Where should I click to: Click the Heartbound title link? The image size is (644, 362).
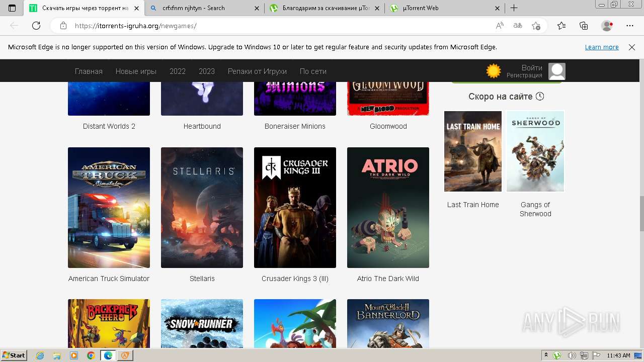coord(202,126)
